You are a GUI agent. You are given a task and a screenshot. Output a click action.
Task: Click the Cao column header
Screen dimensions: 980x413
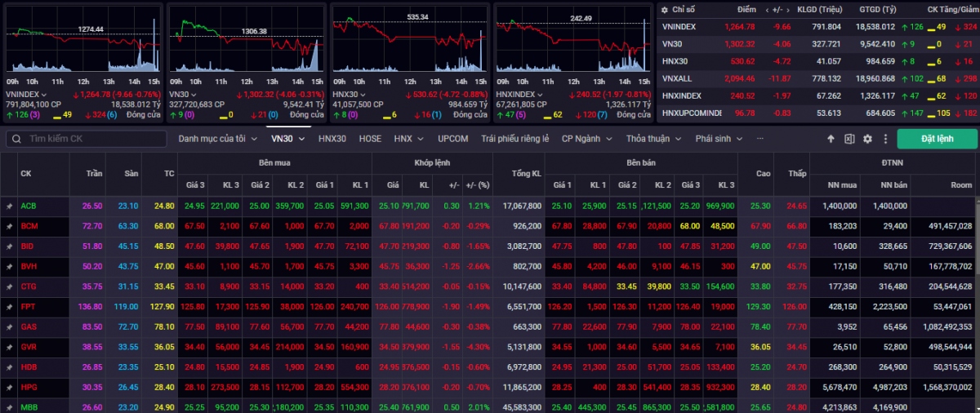point(764,173)
